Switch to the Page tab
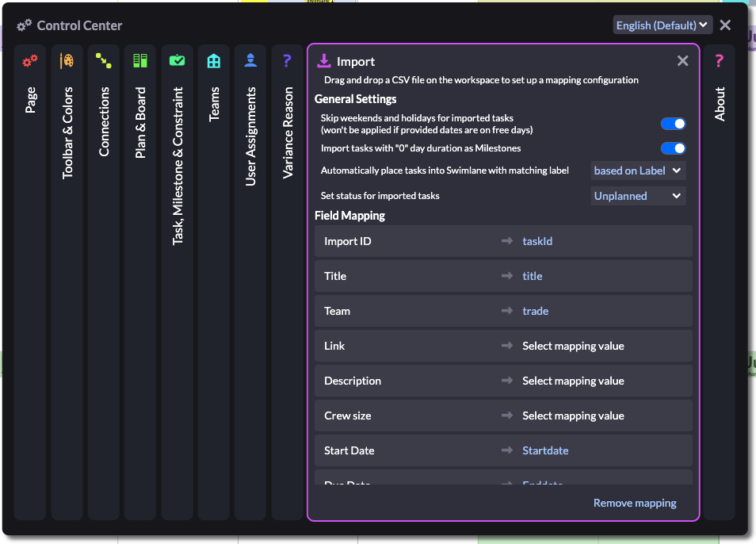 click(x=30, y=282)
